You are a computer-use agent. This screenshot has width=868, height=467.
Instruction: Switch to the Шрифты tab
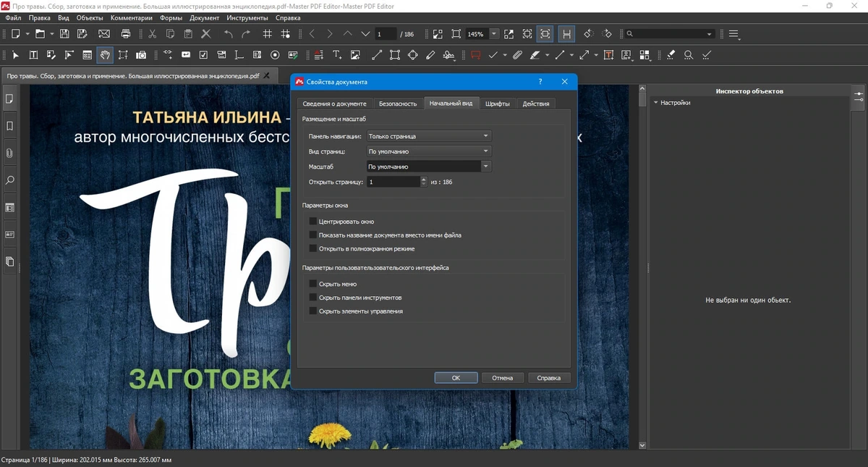point(498,104)
